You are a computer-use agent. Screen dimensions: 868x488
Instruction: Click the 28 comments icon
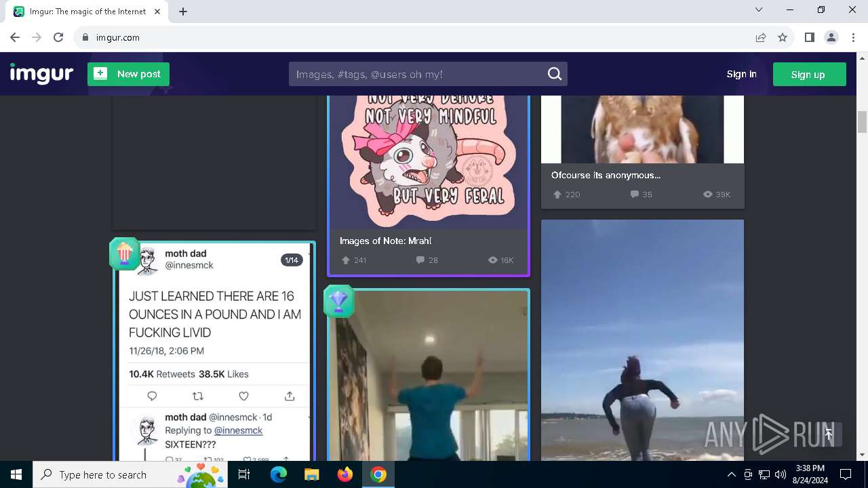point(420,260)
